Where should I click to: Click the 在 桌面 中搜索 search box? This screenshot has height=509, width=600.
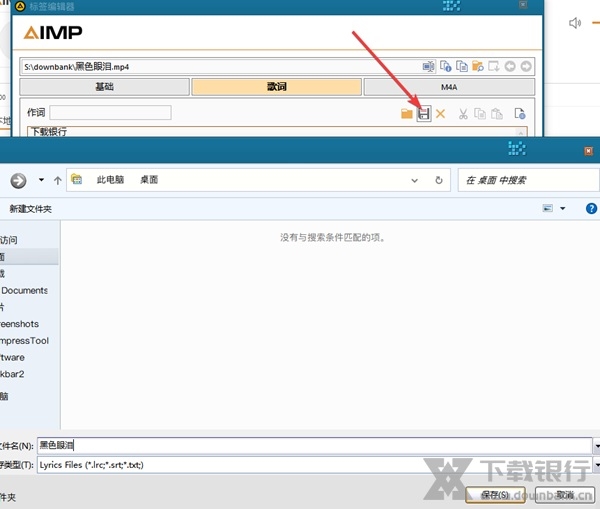point(529,180)
